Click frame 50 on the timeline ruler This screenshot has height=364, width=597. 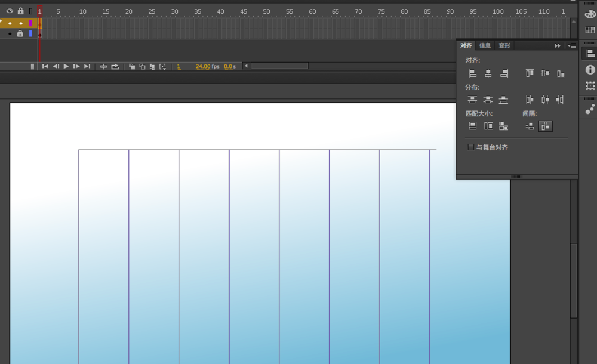pos(266,11)
